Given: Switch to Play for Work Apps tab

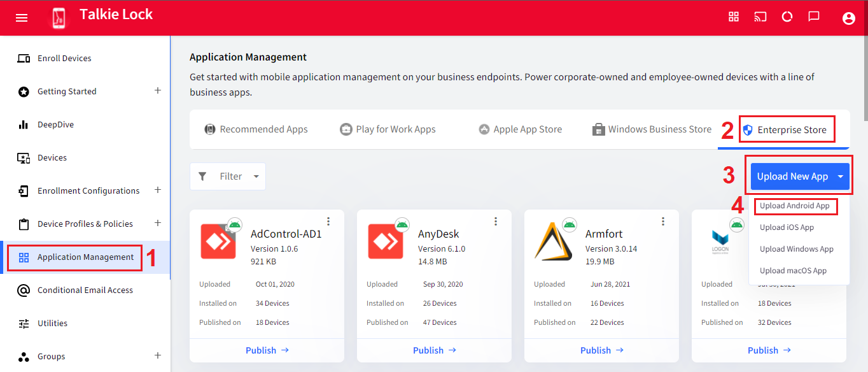Looking at the screenshot, I should [388, 129].
